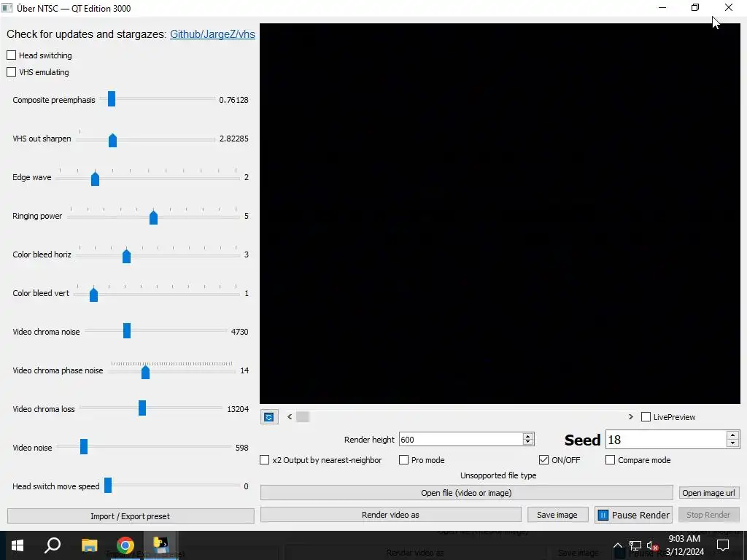Click the refresh frame icon below preview
Screen dimensions: 747x560
pos(269,417)
